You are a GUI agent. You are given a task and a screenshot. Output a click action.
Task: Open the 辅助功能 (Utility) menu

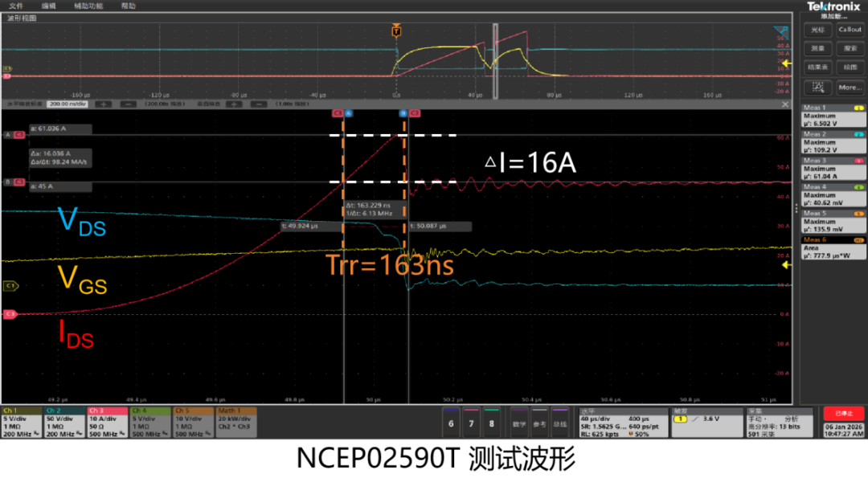[88, 5]
